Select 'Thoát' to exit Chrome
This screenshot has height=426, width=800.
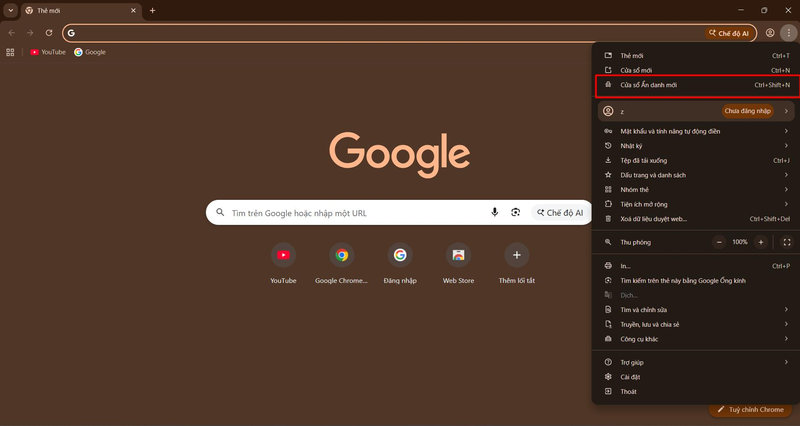[x=696, y=392]
